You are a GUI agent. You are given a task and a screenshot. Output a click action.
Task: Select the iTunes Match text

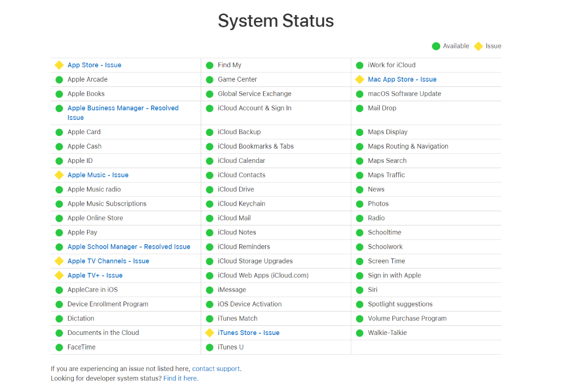238,318
